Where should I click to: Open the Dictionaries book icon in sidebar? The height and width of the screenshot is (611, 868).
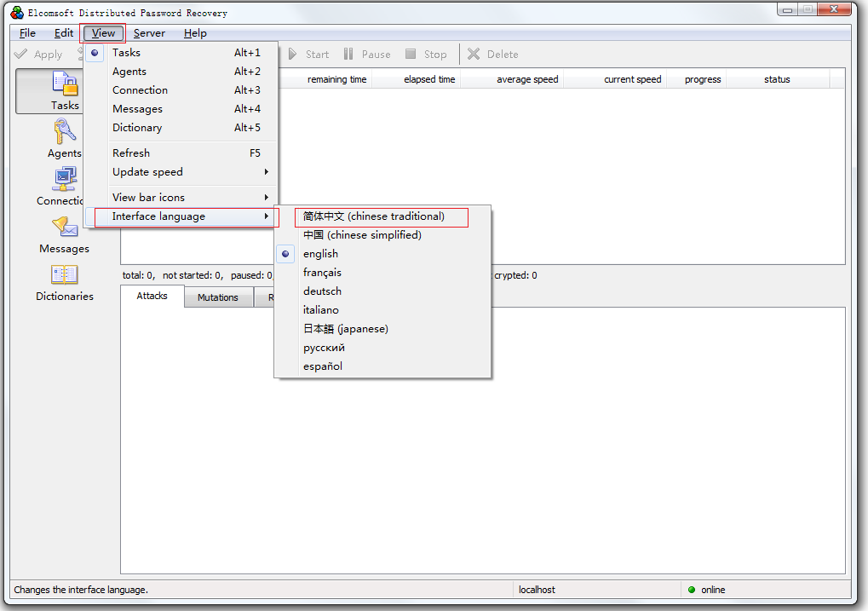[65, 274]
